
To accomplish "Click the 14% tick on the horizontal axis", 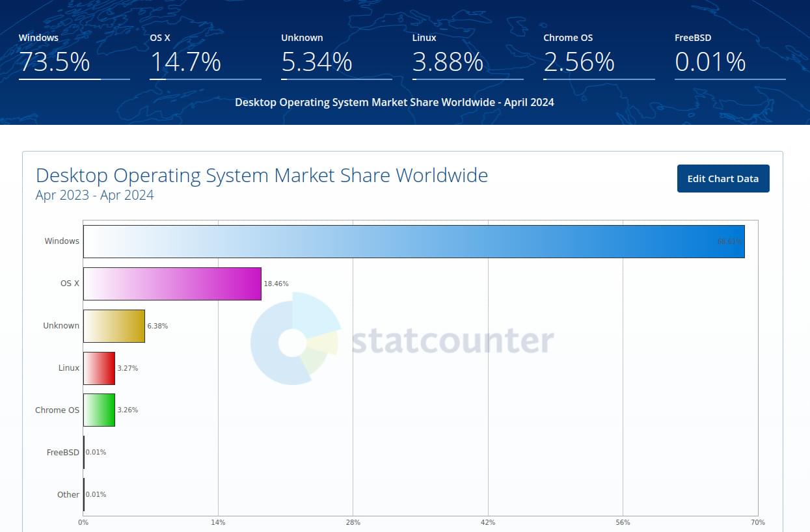I will tap(218, 523).
